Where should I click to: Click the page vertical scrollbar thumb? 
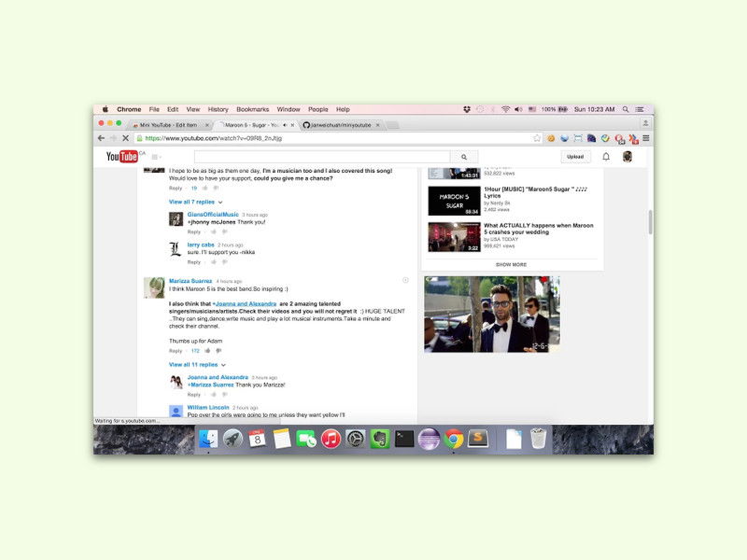[650, 222]
